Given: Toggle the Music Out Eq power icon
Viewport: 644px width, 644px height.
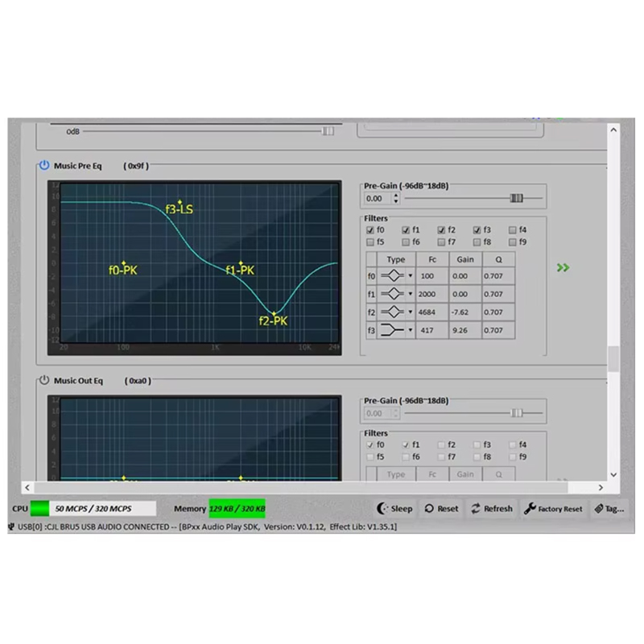Looking at the screenshot, I should click(x=44, y=381).
